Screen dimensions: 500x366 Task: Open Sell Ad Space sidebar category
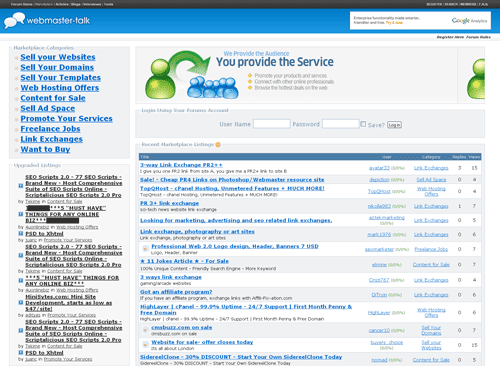(48, 108)
